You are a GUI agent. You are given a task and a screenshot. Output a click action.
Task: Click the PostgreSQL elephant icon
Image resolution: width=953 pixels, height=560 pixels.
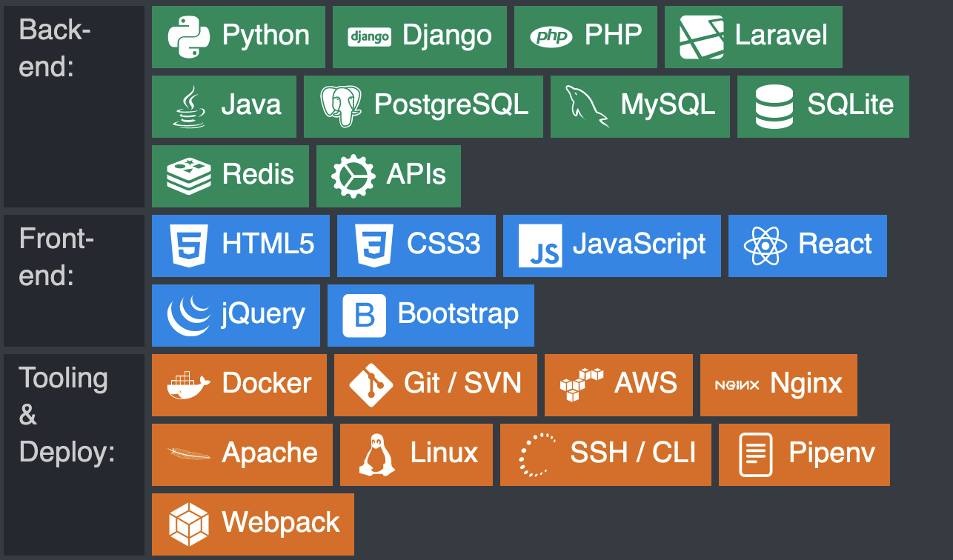coord(341,107)
